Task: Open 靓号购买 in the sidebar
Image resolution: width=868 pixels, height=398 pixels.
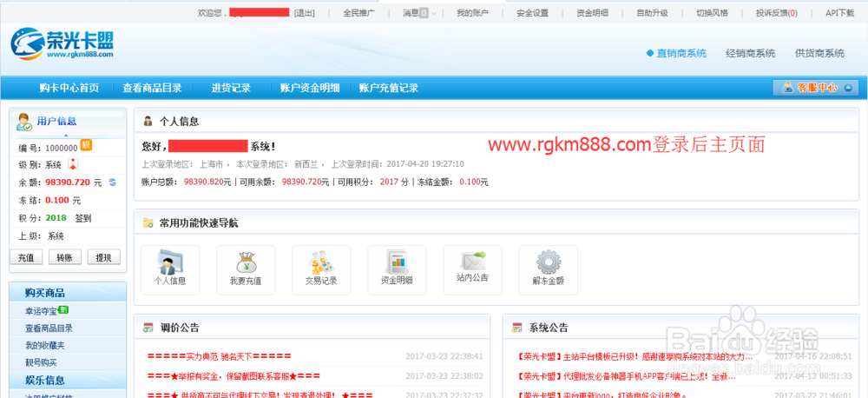Action: click(x=41, y=362)
